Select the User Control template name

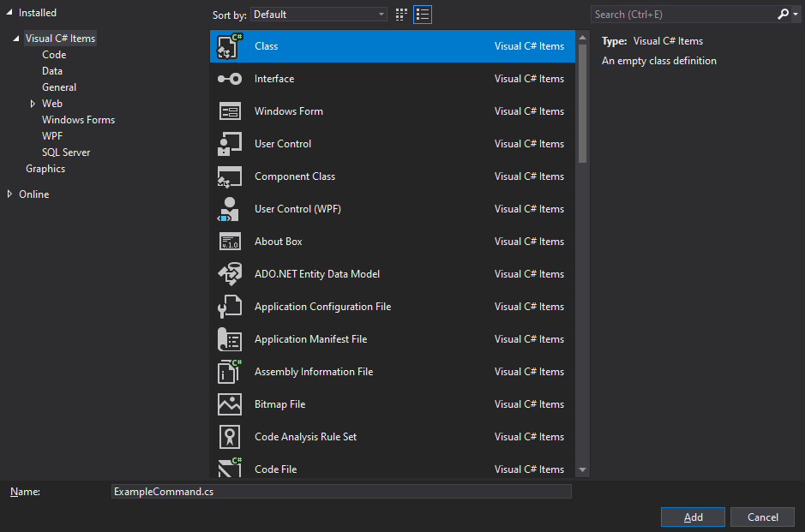click(283, 144)
